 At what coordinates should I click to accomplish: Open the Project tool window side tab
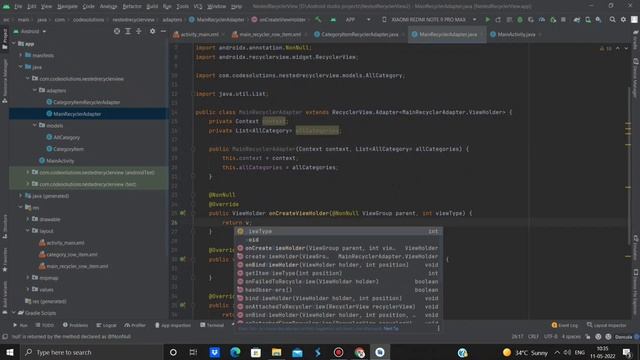[x=4, y=39]
